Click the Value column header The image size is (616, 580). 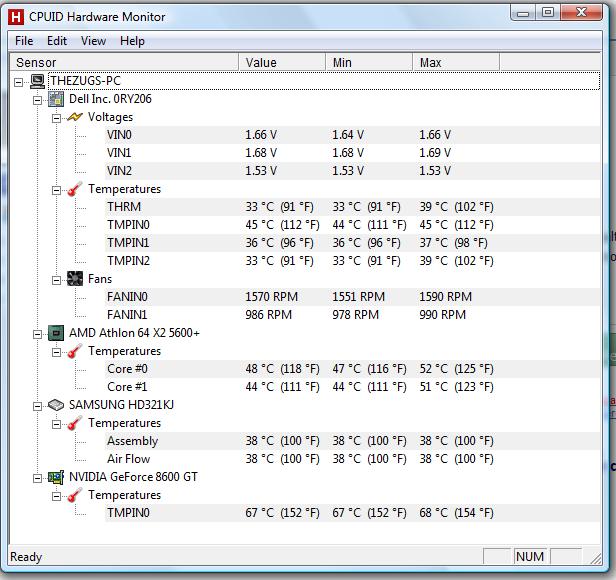pos(282,62)
